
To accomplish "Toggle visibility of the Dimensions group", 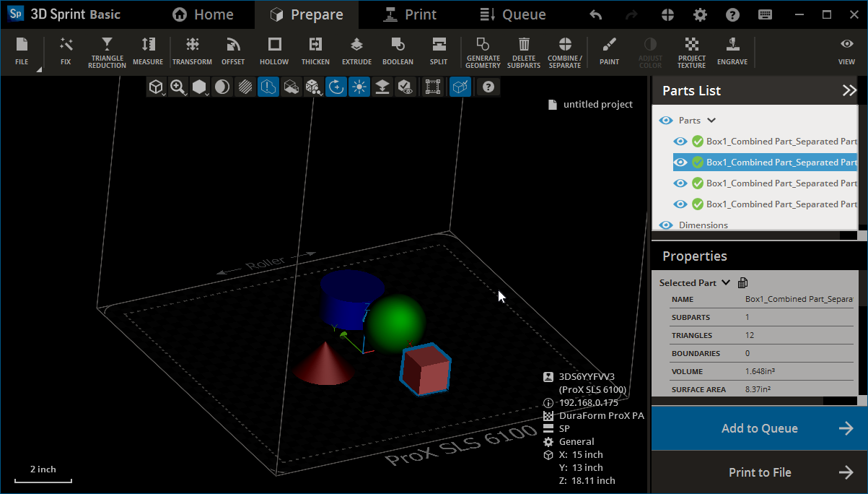I will 666,225.
